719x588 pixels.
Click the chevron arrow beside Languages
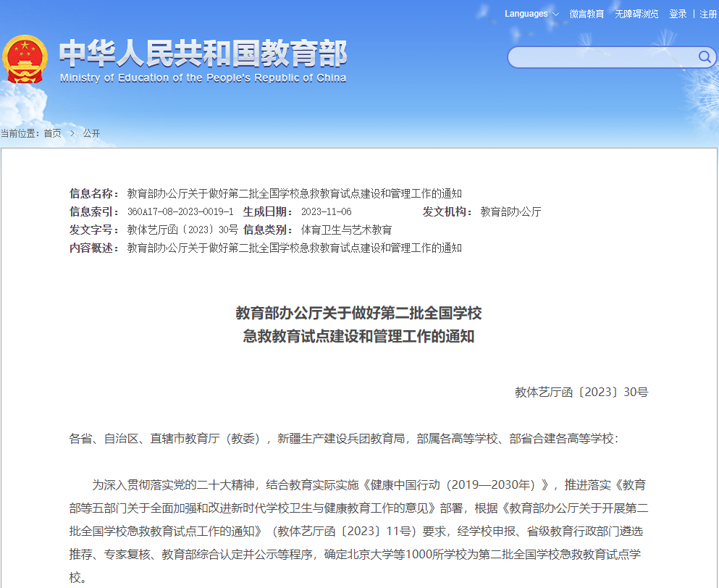coord(555,14)
